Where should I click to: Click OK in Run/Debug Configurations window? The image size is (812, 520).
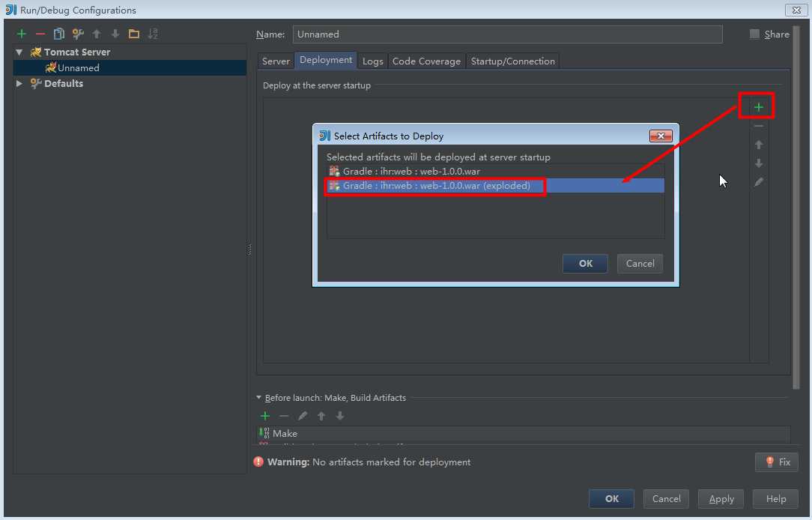click(x=611, y=499)
